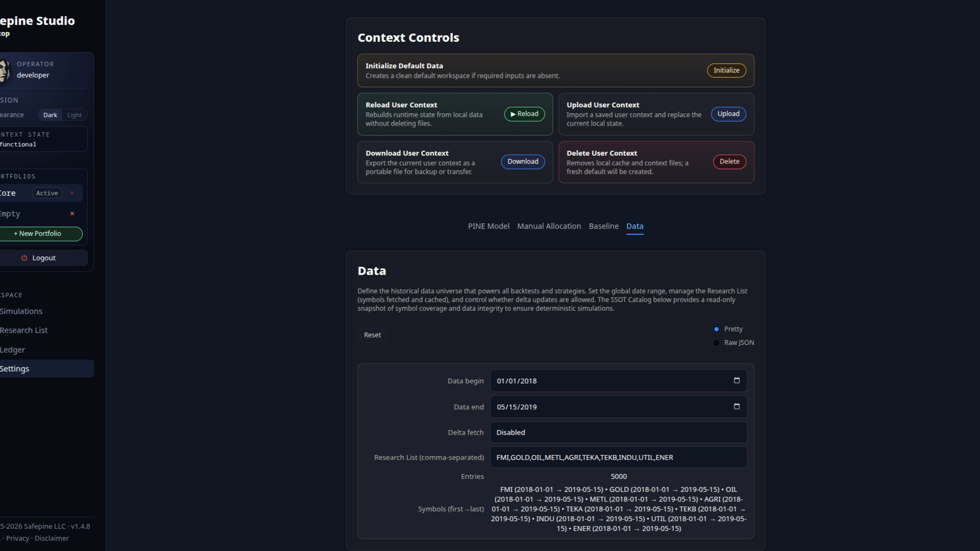Screen dimensions: 980x551
Task: Select the Pretty radio option
Action: (x=716, y=329)
